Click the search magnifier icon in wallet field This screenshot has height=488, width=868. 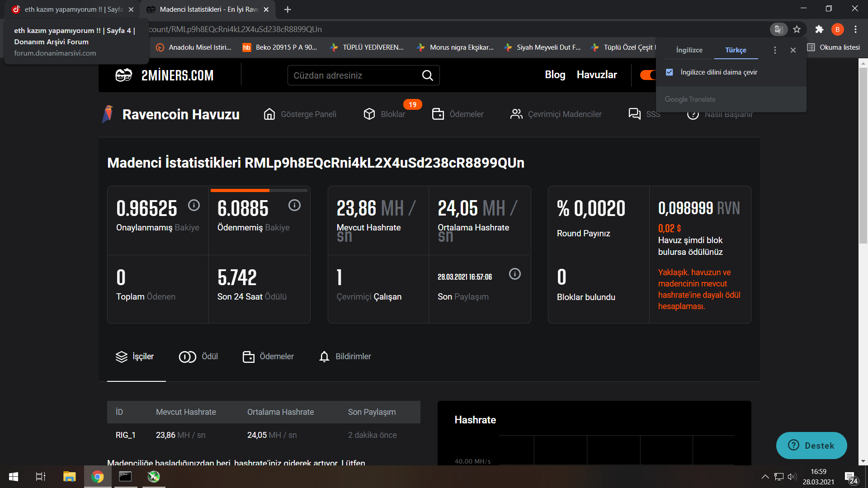427,75
